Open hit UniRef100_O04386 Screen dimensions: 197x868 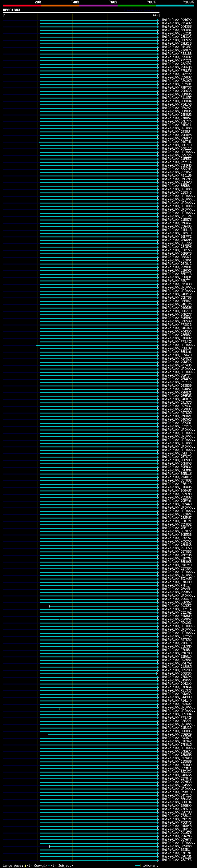click(x=176, y=26)
